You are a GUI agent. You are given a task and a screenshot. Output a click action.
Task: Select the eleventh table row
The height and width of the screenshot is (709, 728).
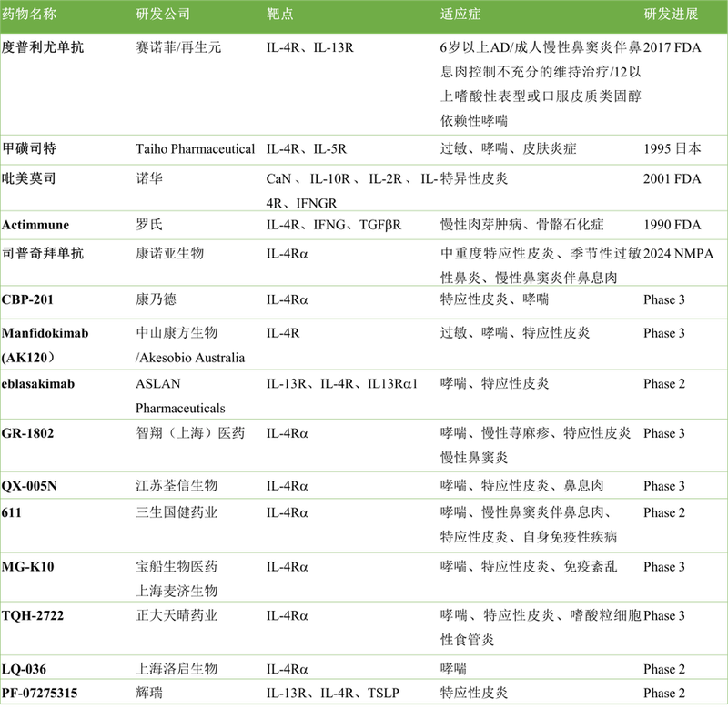[x=364, y=525]
